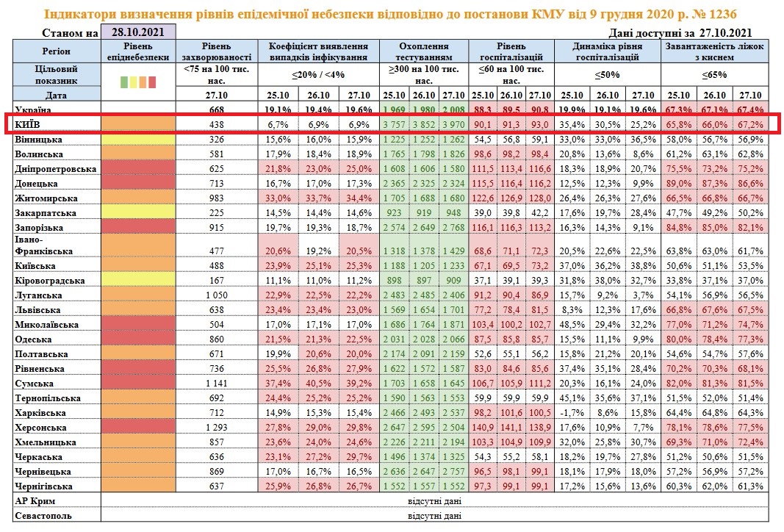Viewport: 784px width, 532px height.
Task: Click the green swatch in the legend
Action: click(123, 82)
